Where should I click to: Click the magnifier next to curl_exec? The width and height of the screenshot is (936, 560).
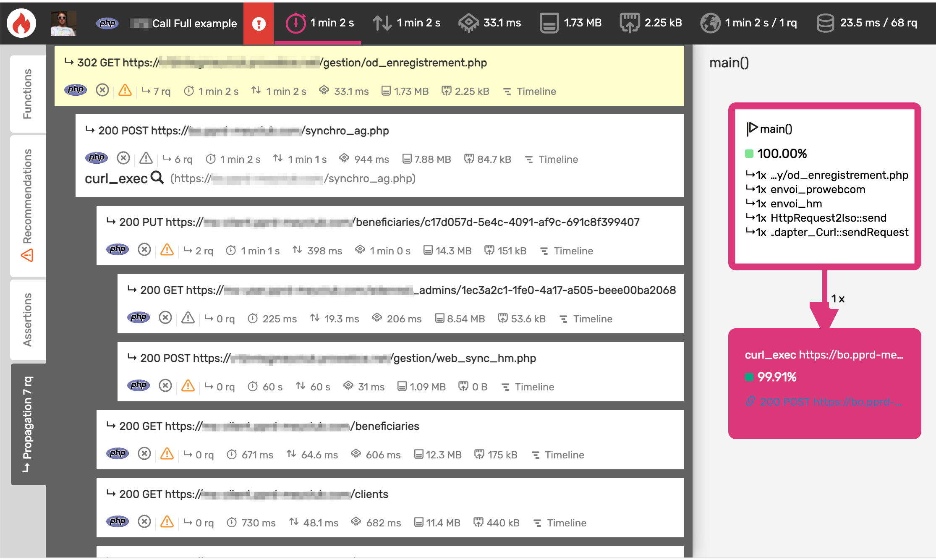(157, 178)
